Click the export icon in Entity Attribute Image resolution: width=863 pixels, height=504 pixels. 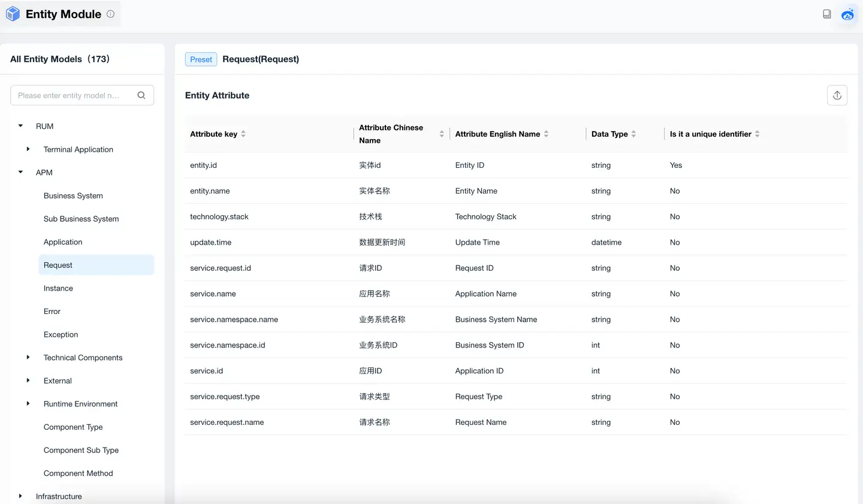pyautogui.click(x=837, y=95)
